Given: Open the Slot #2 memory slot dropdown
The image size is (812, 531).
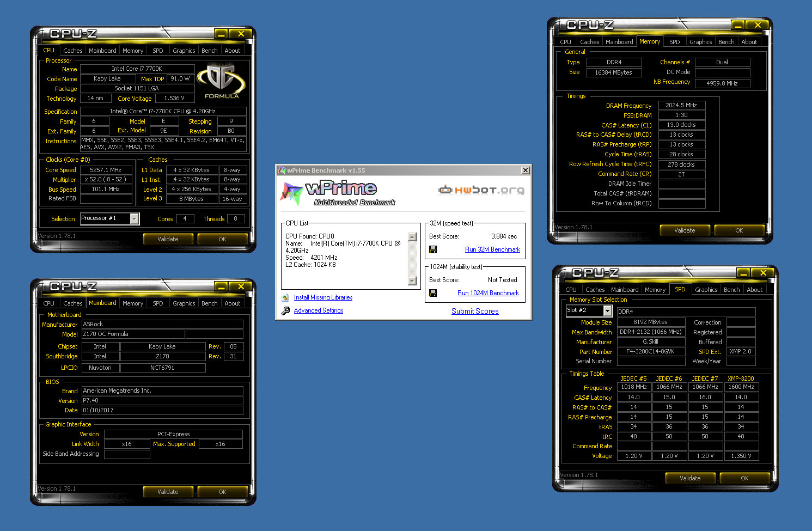Looking at the screenshot, I should pyautogui.click(x=608, y=310).
